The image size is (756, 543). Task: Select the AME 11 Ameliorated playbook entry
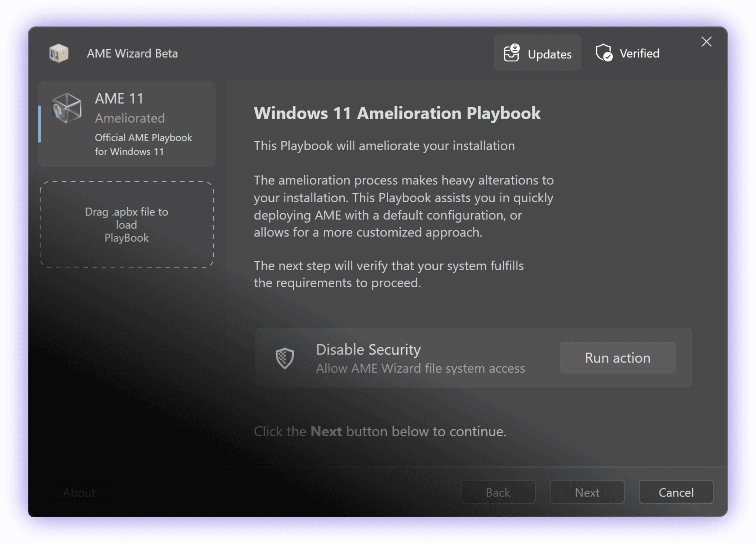tap(126, 123)
